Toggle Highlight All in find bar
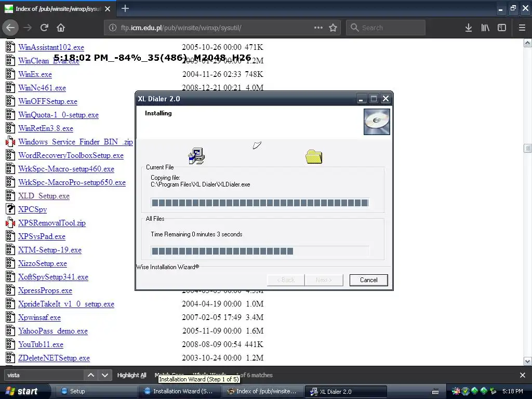 pos(131,375)
